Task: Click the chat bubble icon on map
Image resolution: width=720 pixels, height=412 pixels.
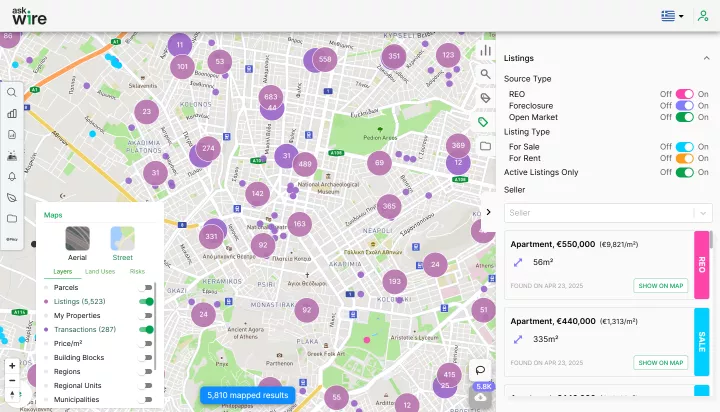Action: [x=480, y=370]
